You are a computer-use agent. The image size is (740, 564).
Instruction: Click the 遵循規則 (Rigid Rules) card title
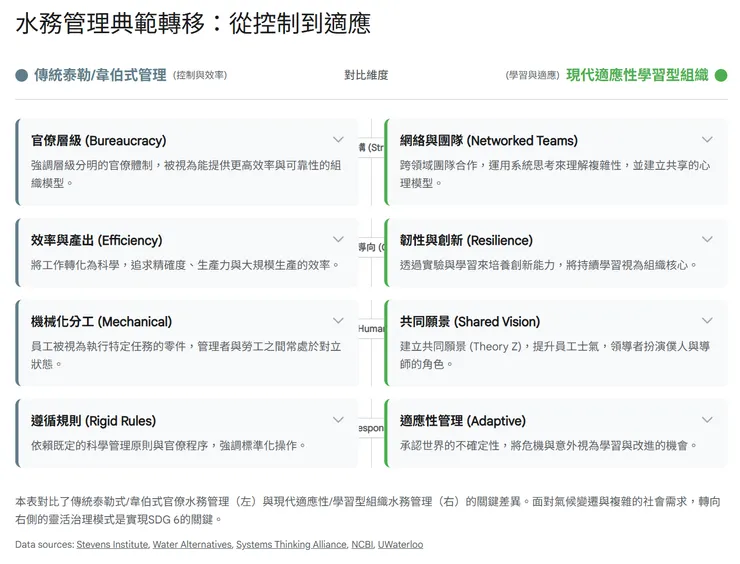click(93, 421)
